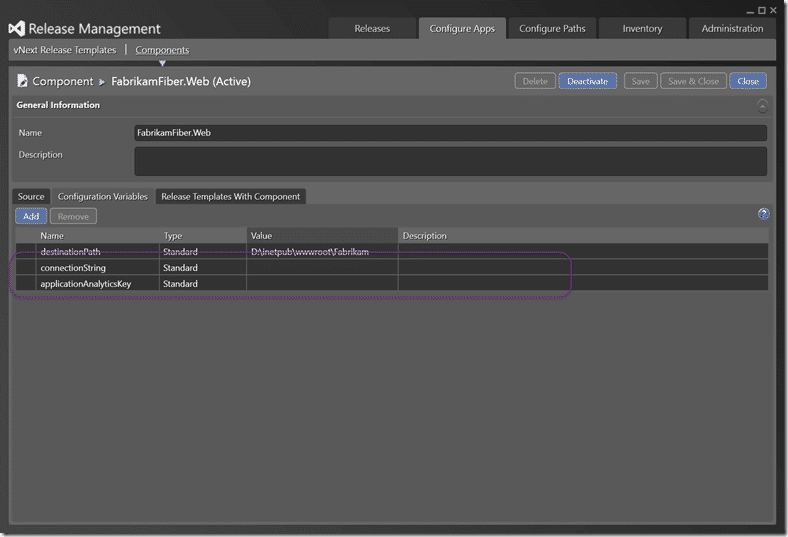Viewport: 788px width, 537px height.
Task: Select the connectionString variable name
Action: 73,268
